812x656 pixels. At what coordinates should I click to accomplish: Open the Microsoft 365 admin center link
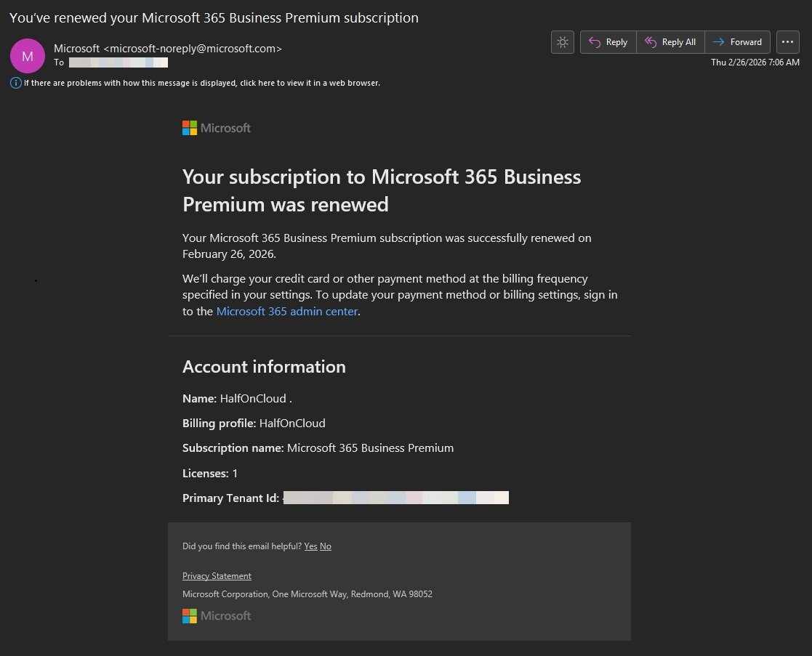(286, 311)
